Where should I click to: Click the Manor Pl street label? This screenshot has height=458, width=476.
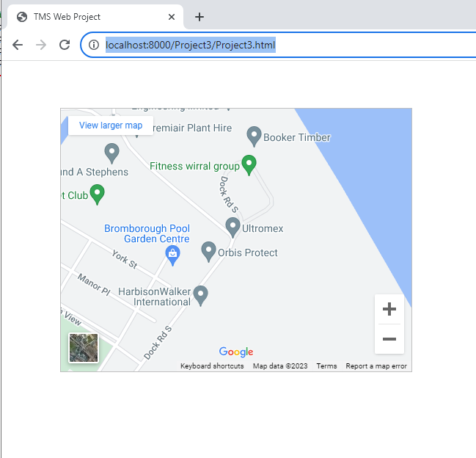[x=94, y=284]
